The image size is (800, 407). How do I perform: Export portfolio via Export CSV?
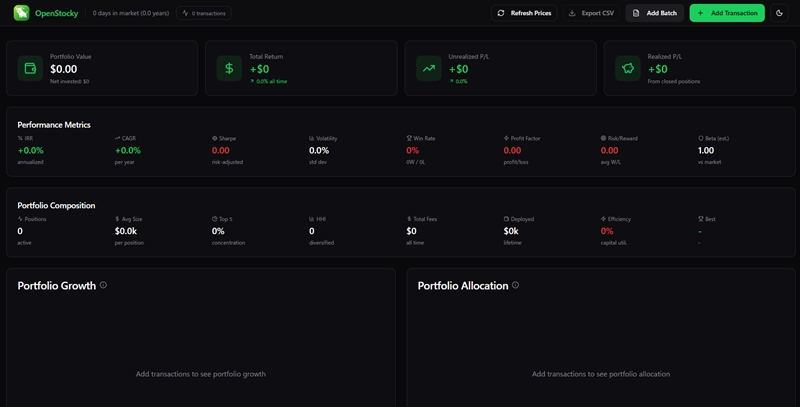pyautogui.click(x=591, y=13)
